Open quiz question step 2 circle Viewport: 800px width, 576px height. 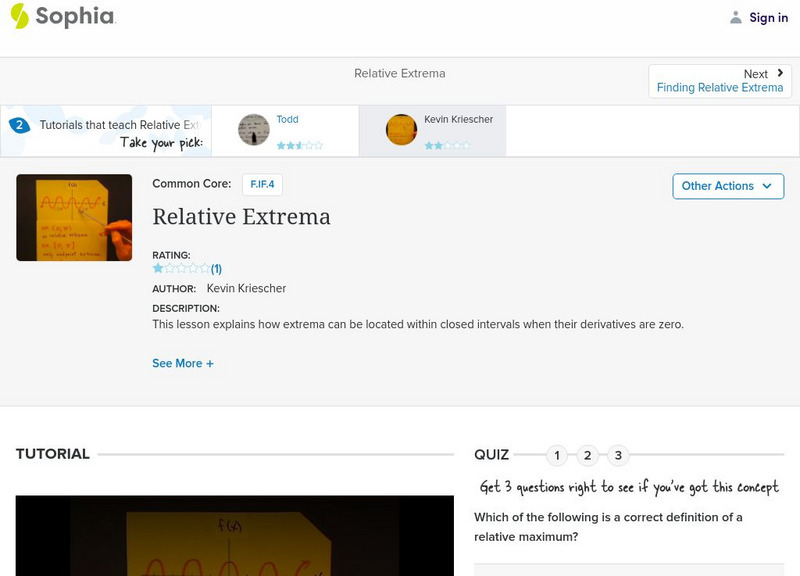587,454
